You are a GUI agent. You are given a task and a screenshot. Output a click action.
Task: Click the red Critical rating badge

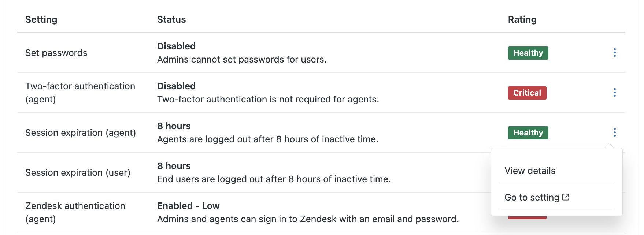pyautogui.click(x=527, y=93)
